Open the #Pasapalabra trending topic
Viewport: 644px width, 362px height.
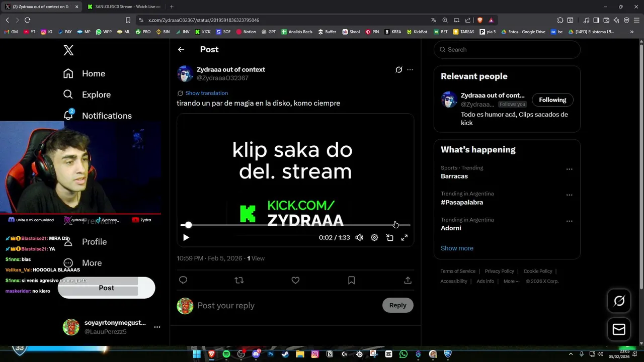coord(462,202)
